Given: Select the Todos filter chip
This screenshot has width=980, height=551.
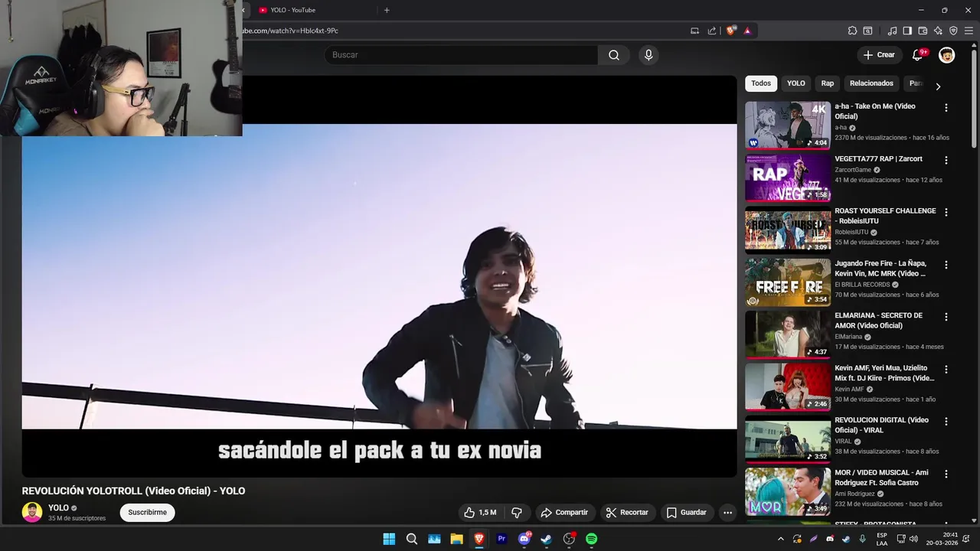Looking at the screenshot, I should pyautogui.click(x=761, y=83).
